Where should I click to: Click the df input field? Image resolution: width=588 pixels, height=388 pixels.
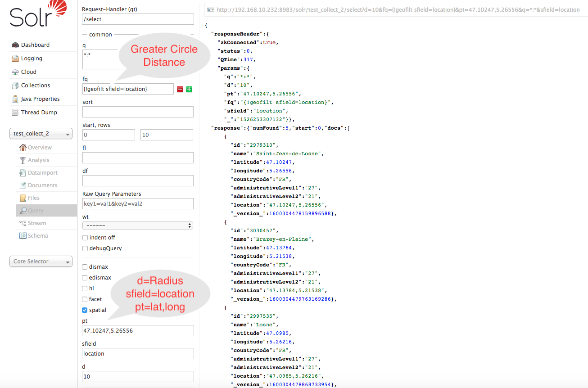point(138,181)
